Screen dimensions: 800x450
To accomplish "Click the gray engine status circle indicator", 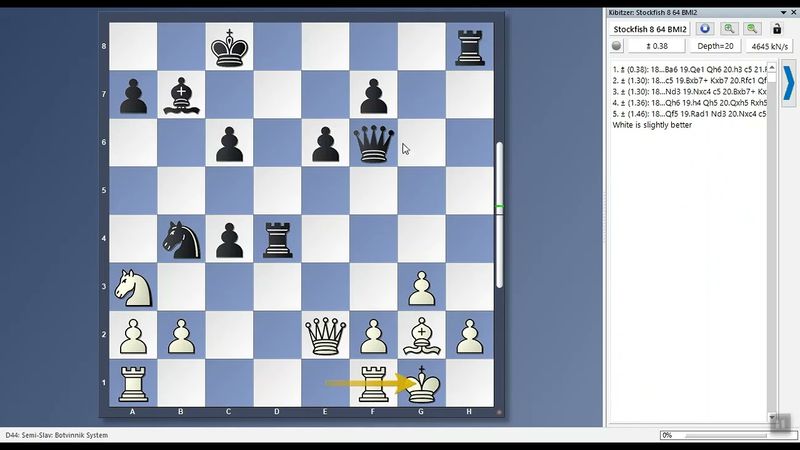I will click(x=617, y=46).
